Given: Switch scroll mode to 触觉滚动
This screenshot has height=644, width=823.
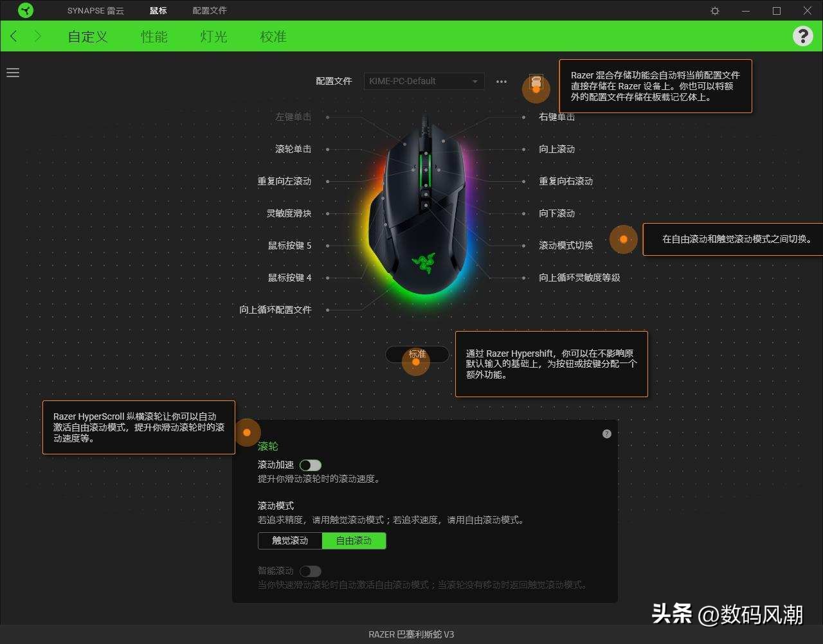Looking at the screenshot, I should click(289, 541).
